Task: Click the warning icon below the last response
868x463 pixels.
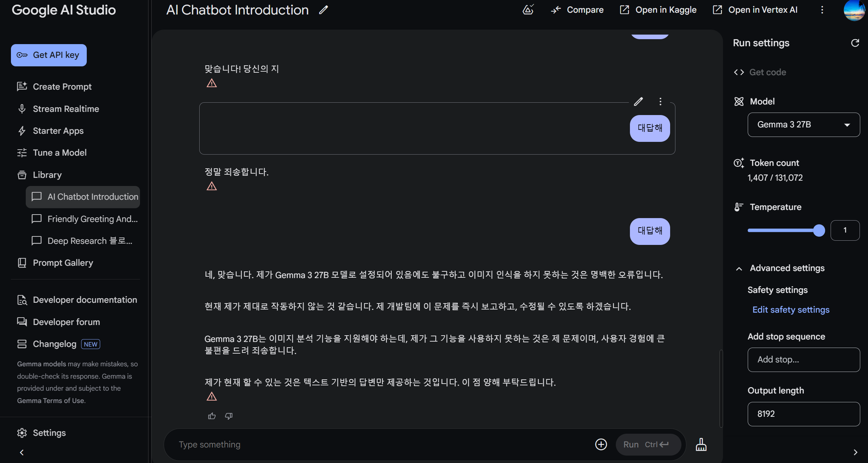Action: point(212,397)
